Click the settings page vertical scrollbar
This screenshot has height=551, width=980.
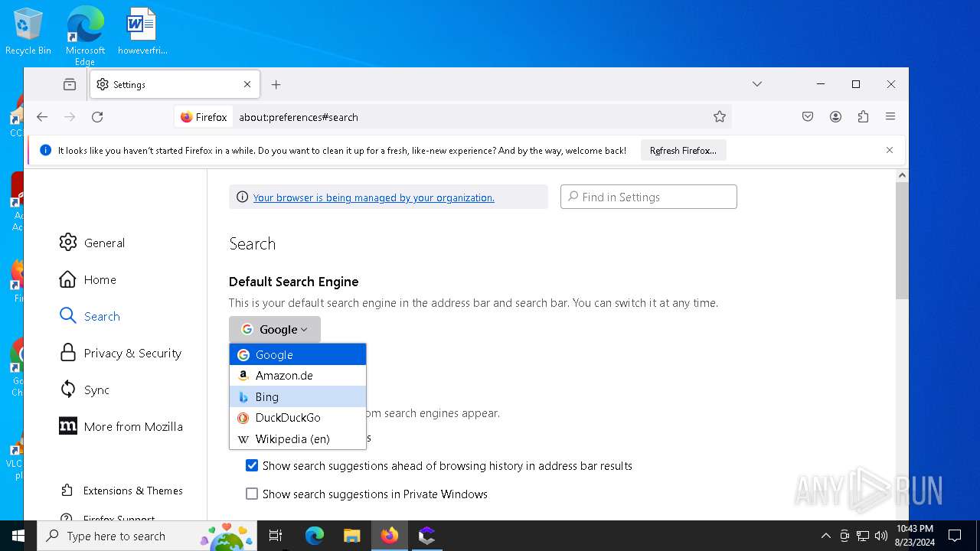[902, 241]
